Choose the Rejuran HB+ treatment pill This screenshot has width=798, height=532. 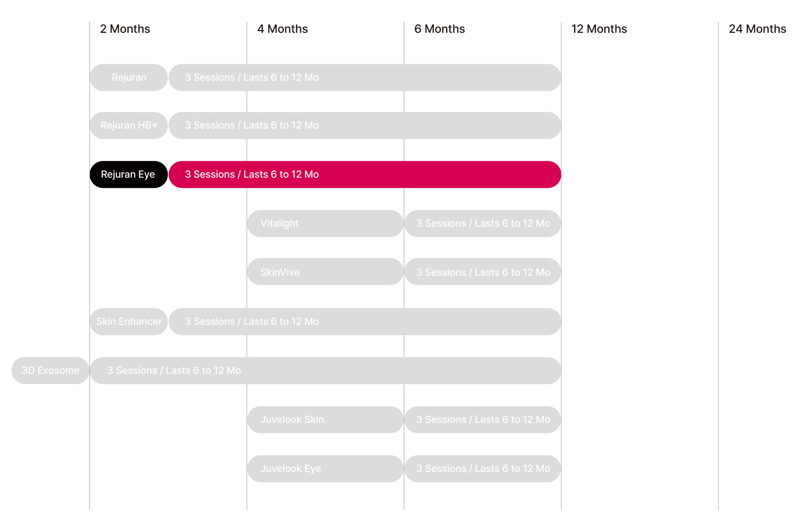pyautogui.click(x=129, y=125)
